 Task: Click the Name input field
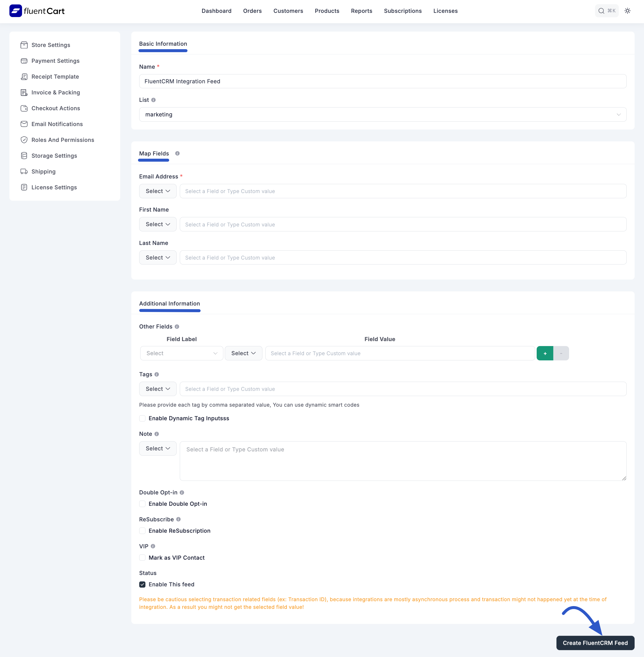[383, 82]
